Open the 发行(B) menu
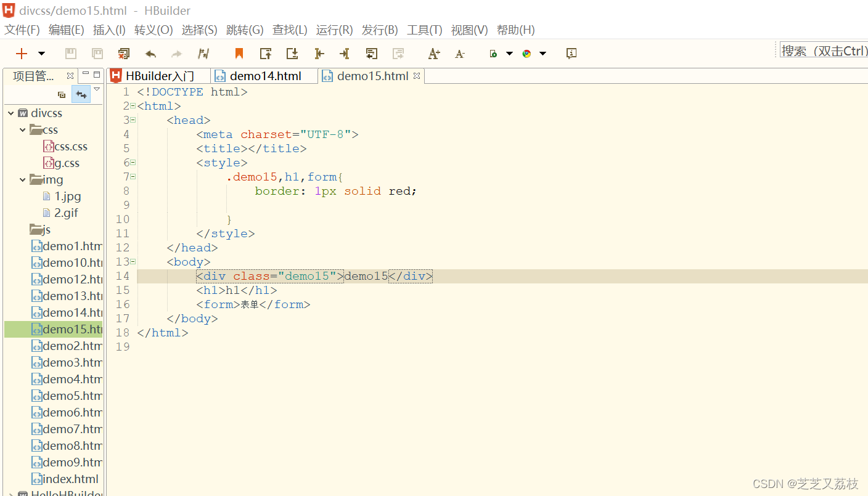Image resolution: width=868 pixels, height=496 pixels. click(x=380, y=30)
